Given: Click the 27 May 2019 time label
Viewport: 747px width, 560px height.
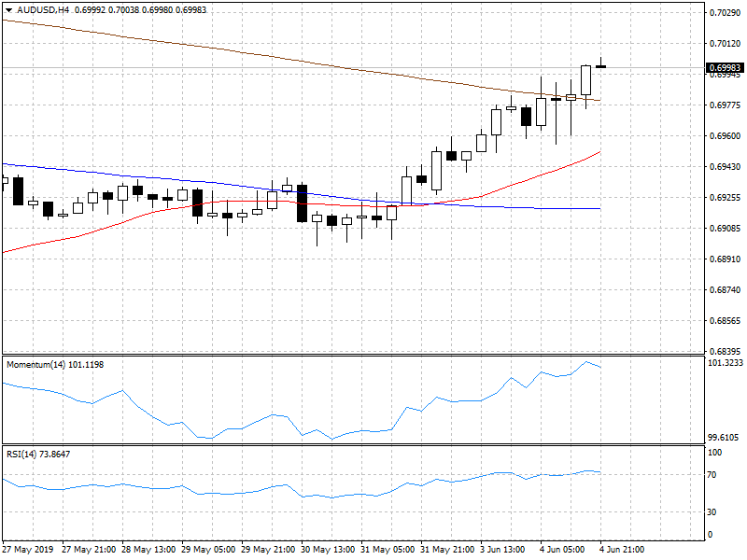Looking at the screenshot, I should (x=28, y=550).
